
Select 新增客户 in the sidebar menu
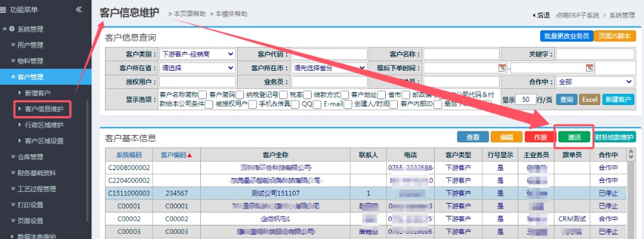(38, 93)
